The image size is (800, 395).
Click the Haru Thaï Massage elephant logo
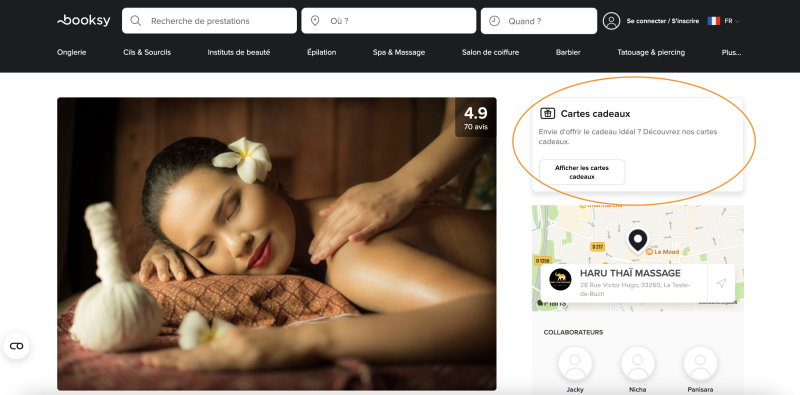[x=560, y=280]
